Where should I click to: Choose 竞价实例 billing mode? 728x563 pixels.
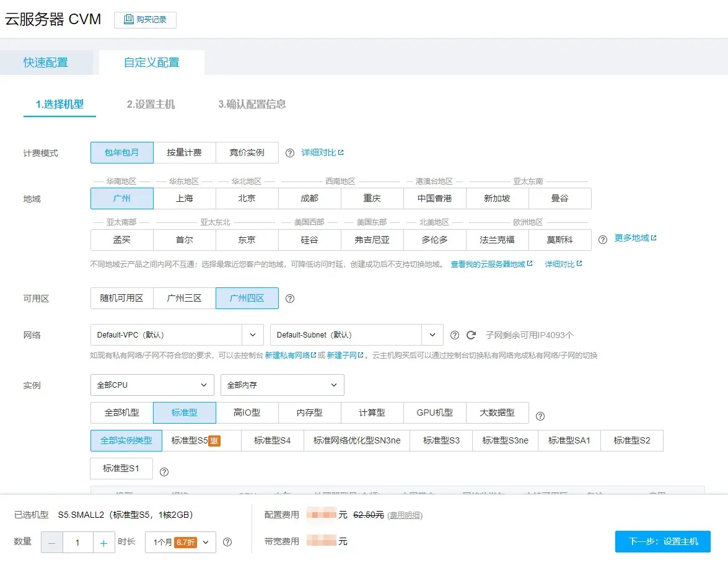247,153
